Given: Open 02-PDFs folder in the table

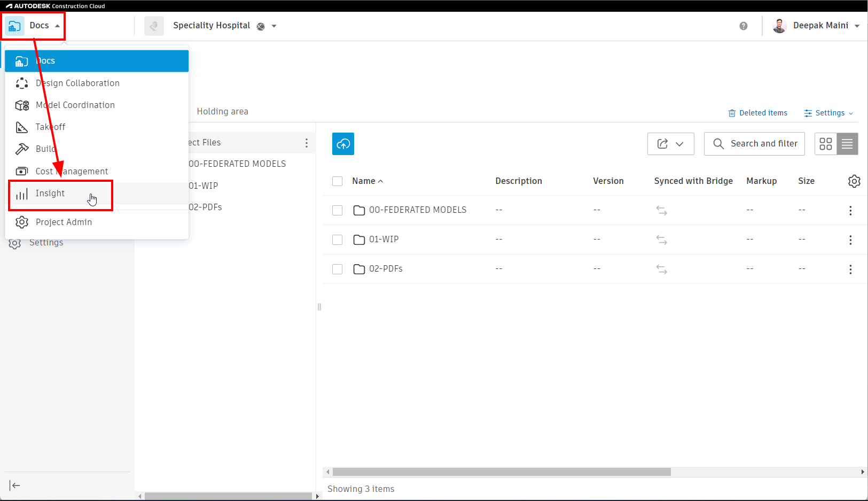Looking at the screenshot, I should pos(386,269).
